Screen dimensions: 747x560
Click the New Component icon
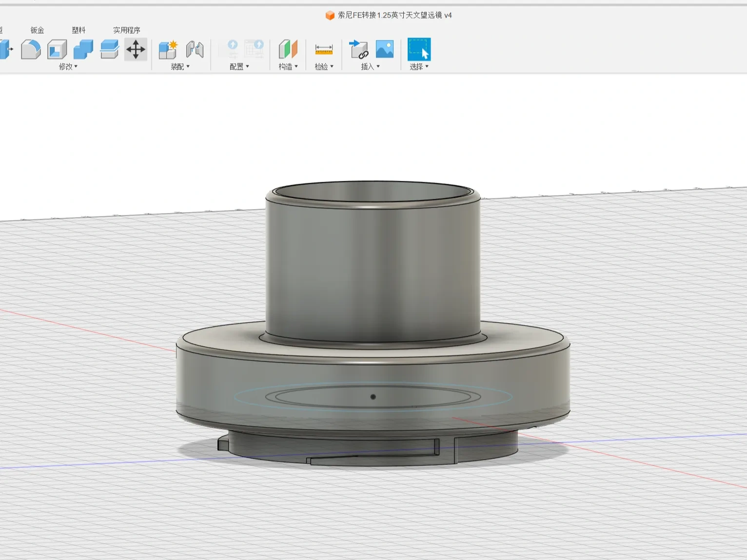168,50
